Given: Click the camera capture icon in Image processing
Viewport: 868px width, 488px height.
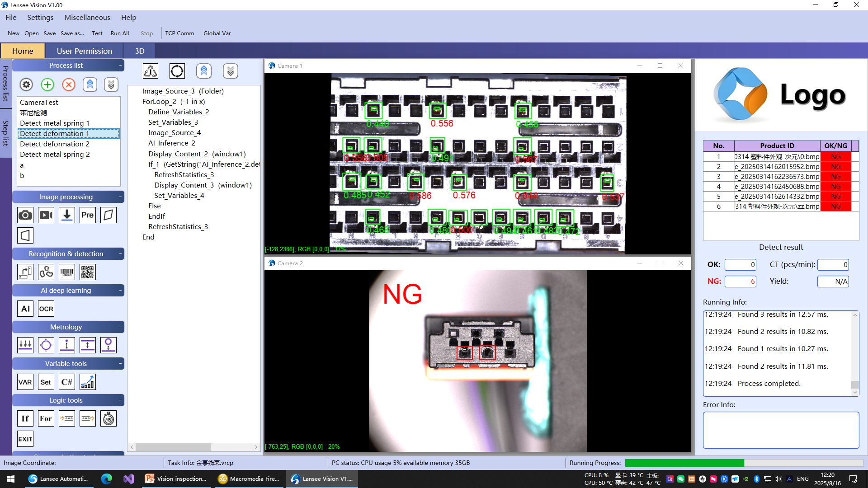Looking at the screenshot, I should [x=25, y=215].
